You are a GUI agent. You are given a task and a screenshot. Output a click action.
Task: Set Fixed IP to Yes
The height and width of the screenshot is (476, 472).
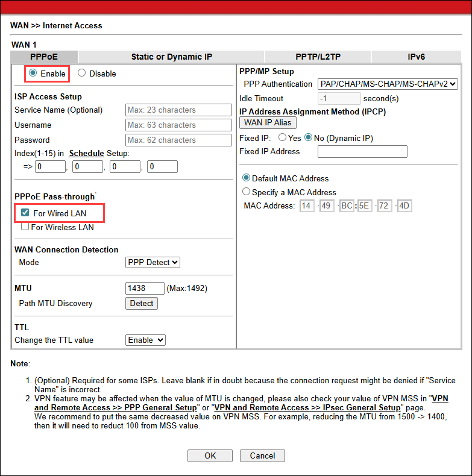(x=282, y=138)
